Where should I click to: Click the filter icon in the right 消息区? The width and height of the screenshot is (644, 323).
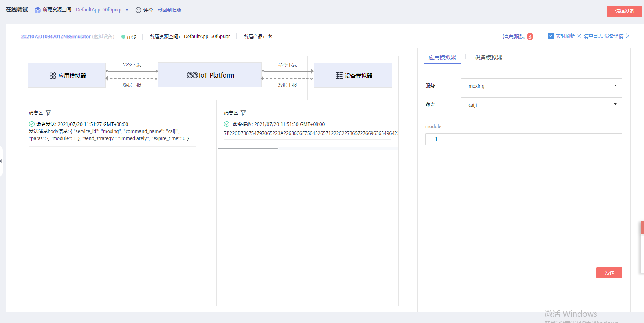(x=243, y=113)
